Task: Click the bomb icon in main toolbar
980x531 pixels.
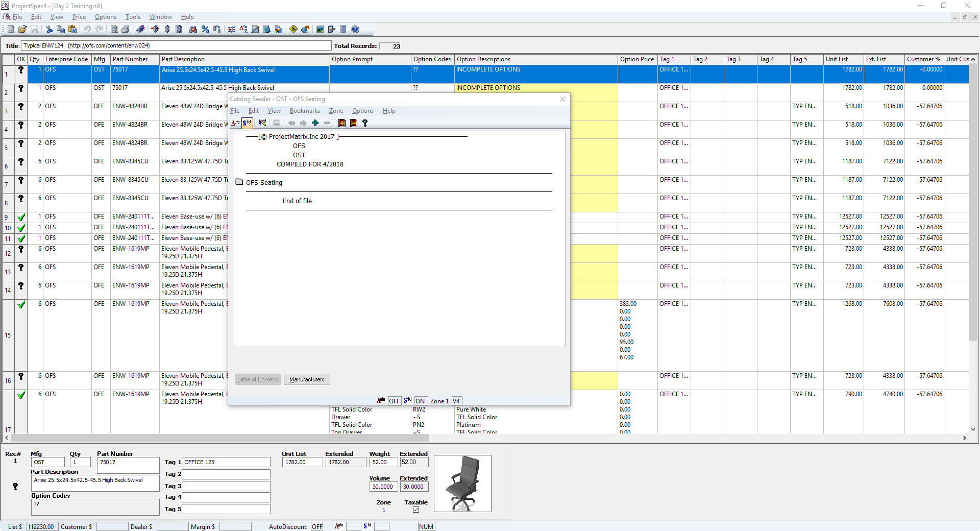Action: point(305,29)
